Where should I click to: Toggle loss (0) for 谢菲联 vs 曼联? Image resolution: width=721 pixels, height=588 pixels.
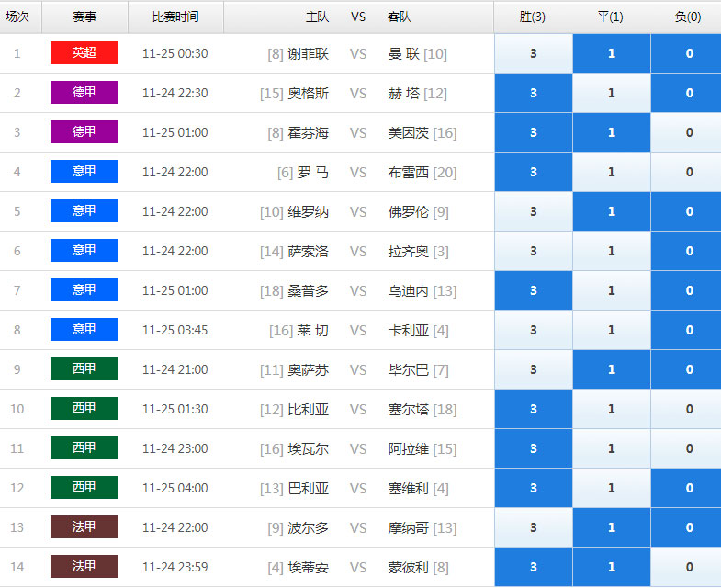pos(686,53)
